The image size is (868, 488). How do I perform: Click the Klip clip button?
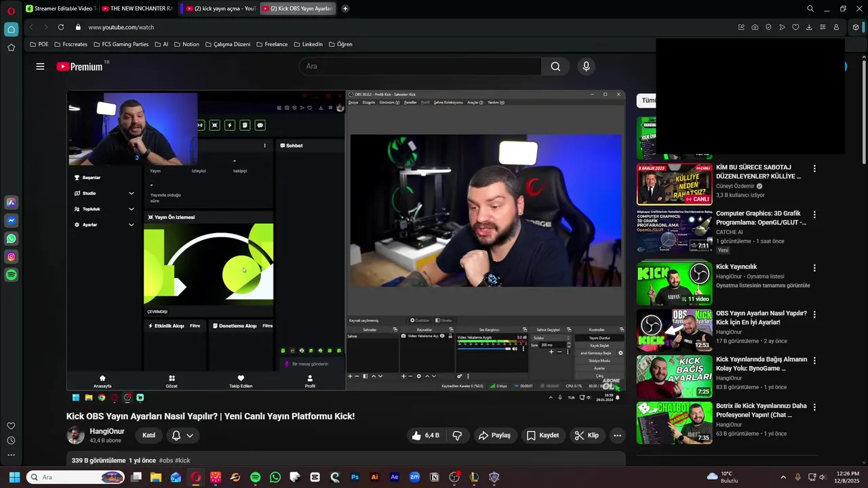(587, 435)
